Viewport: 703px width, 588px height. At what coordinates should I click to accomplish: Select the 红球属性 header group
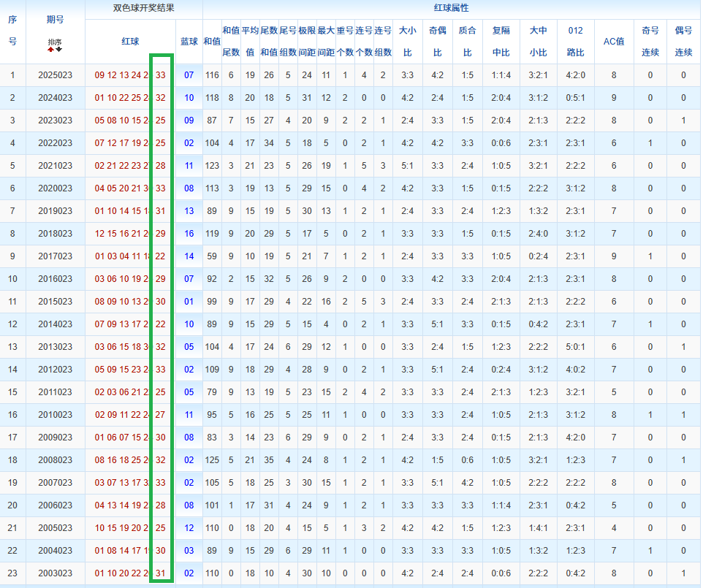(x=451, y=9)
